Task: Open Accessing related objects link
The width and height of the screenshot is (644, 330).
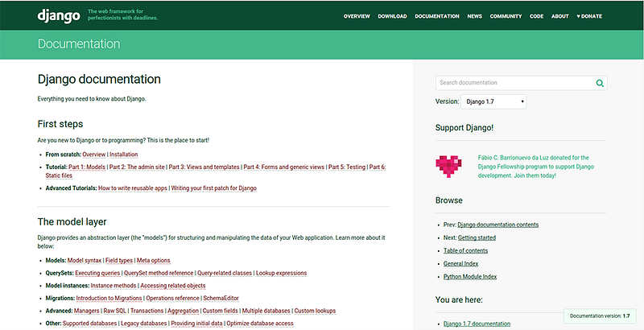Action: click(x=173, y=286)
